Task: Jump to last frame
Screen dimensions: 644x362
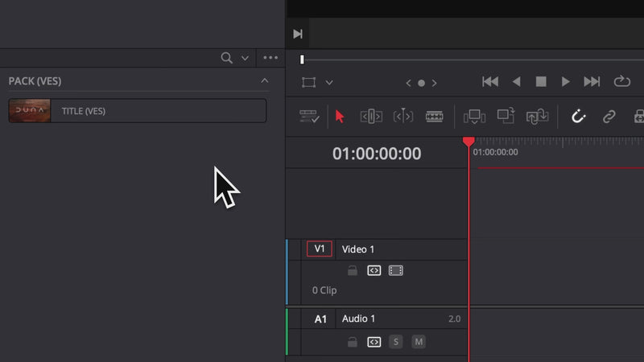Action: coord(592,82)
